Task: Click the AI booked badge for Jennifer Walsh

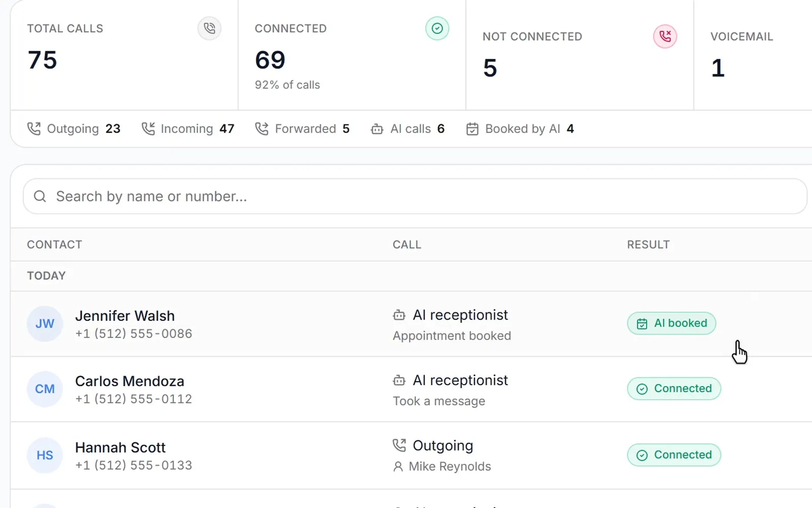Action: [x=671, y=323]
